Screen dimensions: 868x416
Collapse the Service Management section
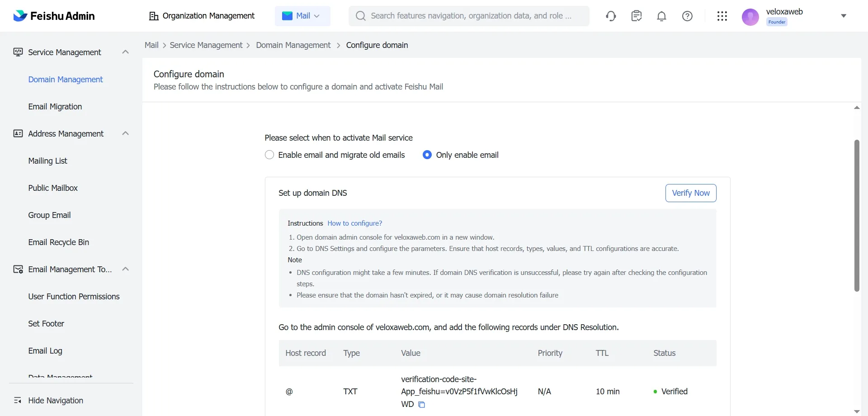pos(126,52)
